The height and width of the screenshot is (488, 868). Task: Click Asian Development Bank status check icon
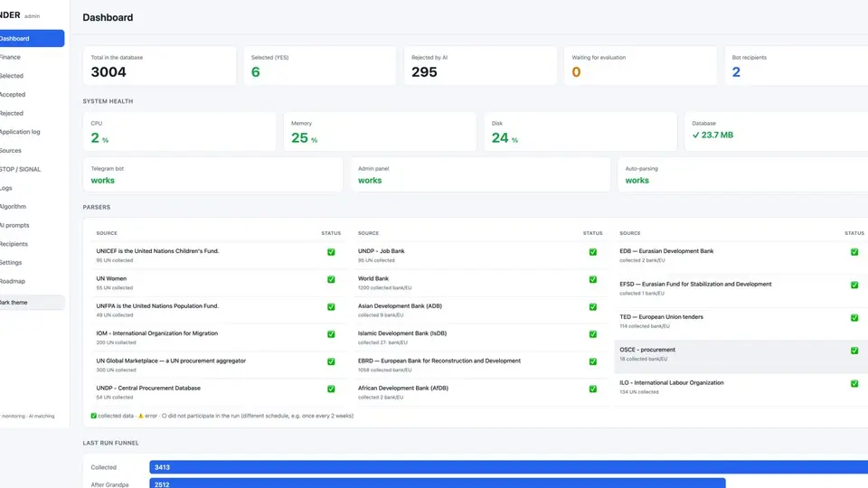[x=593, y=306]
